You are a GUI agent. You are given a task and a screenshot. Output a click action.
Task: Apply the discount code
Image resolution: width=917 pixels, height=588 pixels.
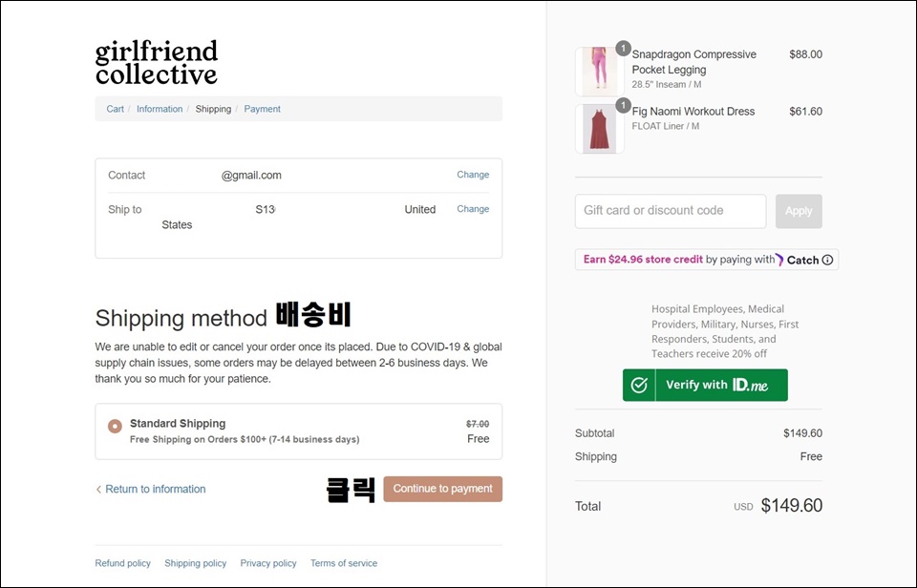pyautogui.click(x=799, y=212)
